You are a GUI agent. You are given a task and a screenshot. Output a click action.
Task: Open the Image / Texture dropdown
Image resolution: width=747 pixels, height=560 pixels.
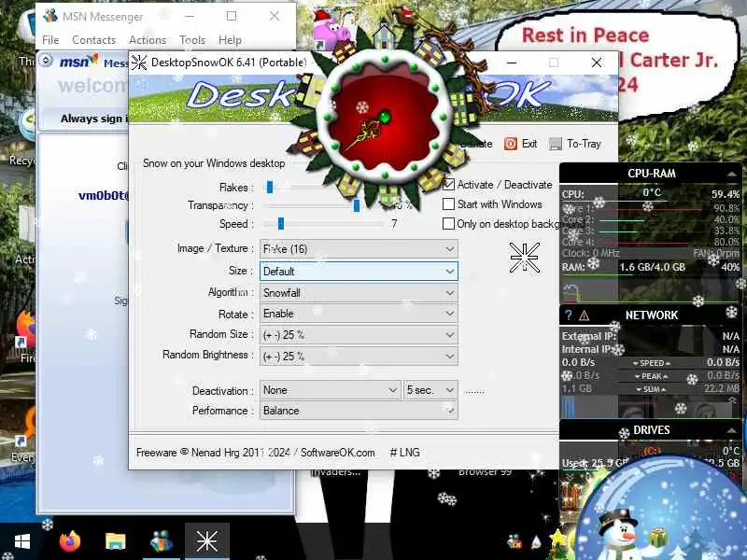(x=359, y=248)
